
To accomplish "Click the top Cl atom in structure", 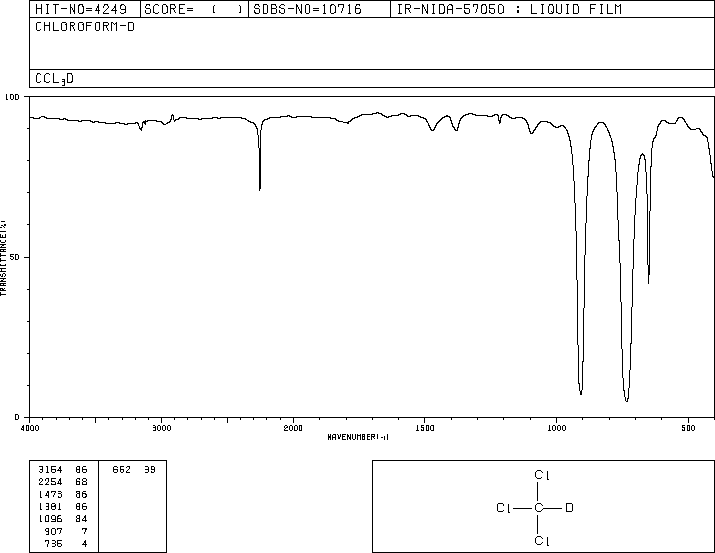I will coord(542,475).
